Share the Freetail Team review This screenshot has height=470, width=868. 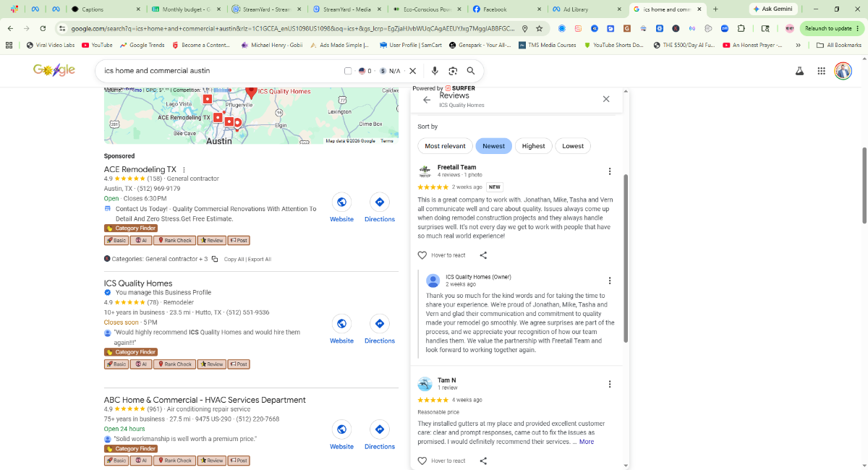point(483,255)
